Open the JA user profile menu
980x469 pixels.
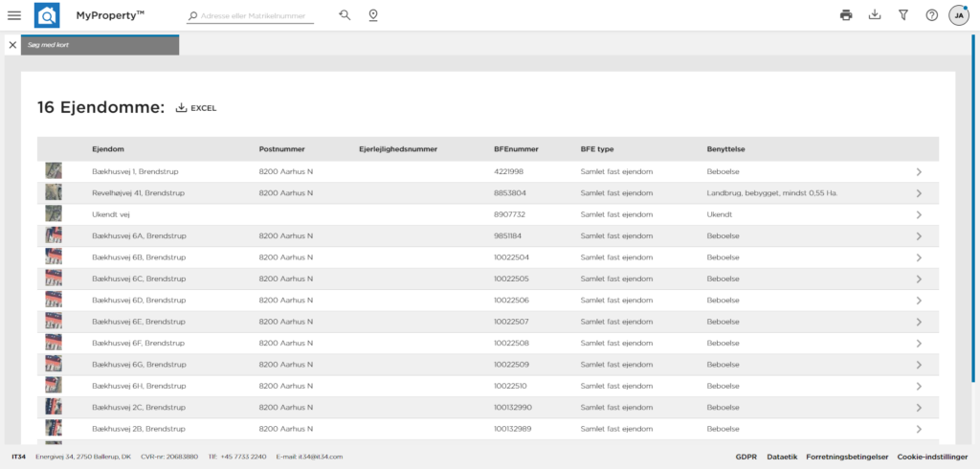959,15
